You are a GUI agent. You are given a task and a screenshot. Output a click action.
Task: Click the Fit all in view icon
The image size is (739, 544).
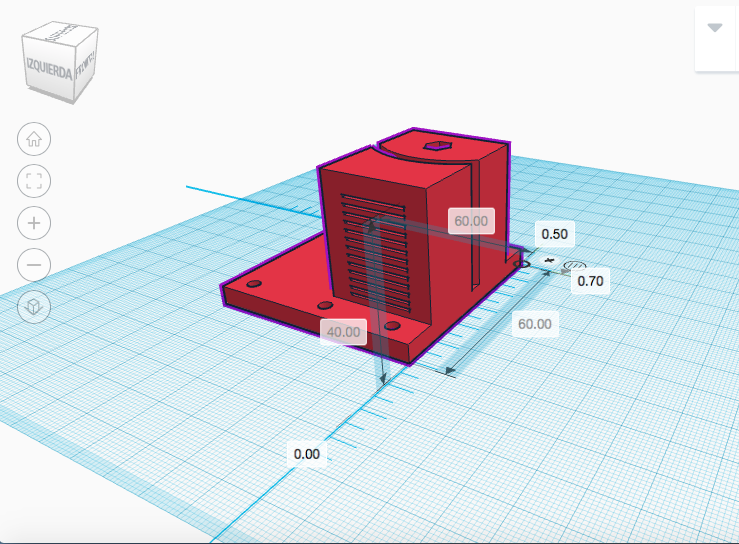pyautogui.click(x=34, y=181)
